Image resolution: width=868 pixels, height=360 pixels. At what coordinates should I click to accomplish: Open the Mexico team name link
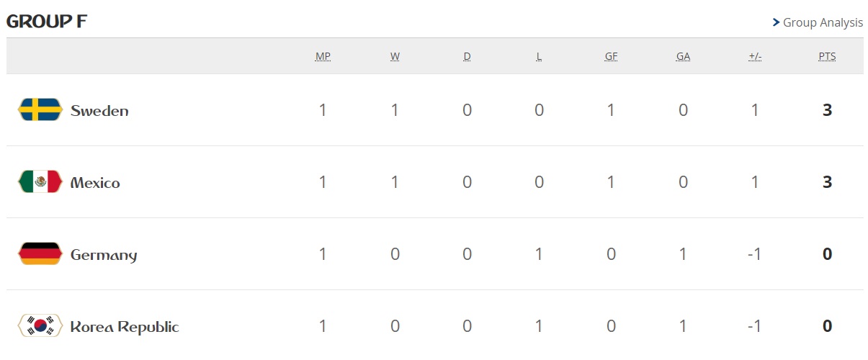pyautogui.click(x=95, y=183)
